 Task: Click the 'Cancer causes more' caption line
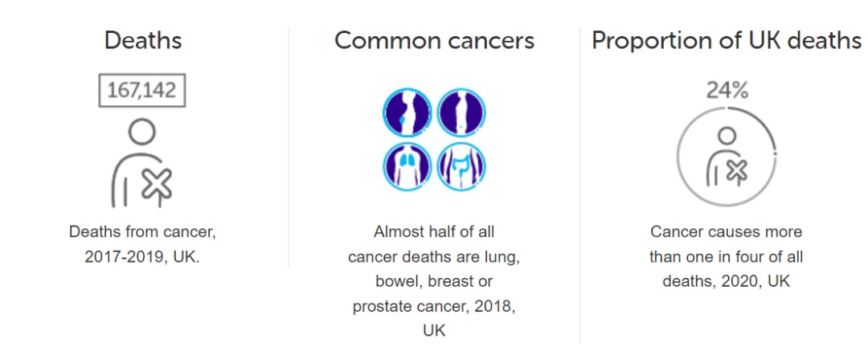click(727, 231)
